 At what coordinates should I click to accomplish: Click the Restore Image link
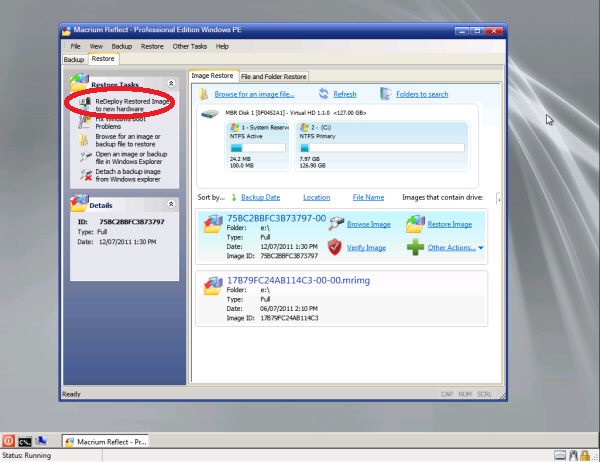450,224
